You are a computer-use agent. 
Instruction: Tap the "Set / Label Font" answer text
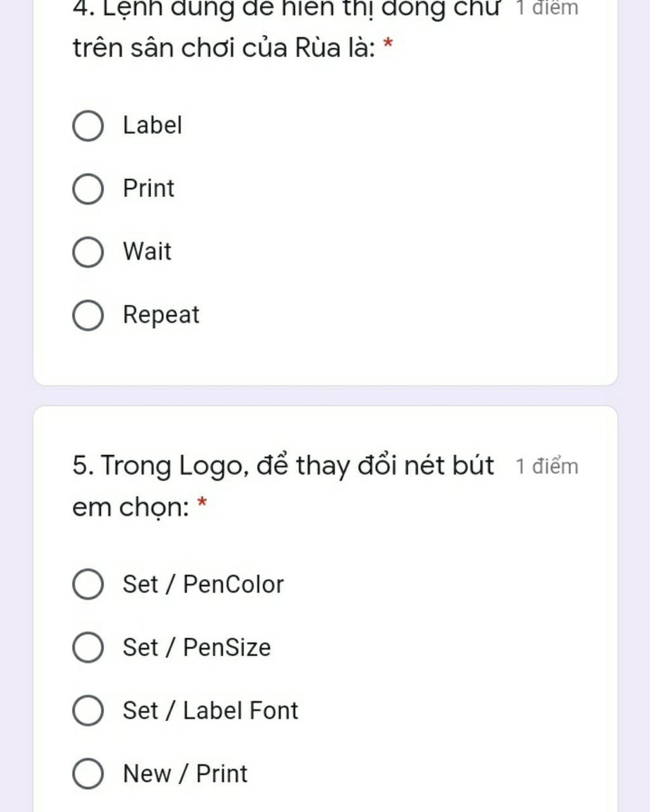coord(210,710)
